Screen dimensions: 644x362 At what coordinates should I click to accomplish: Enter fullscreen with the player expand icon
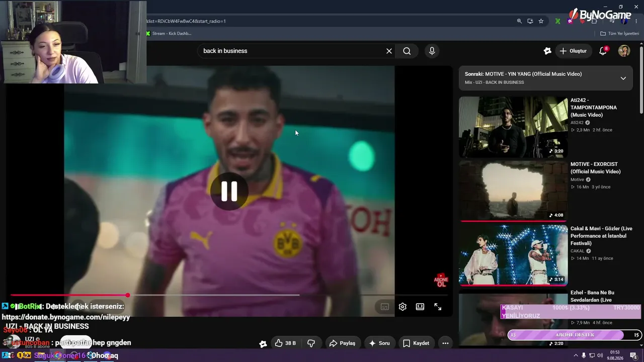tap(438, 307)
